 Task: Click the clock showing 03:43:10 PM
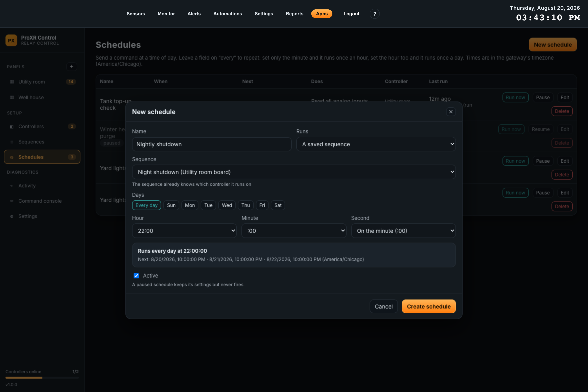click(x=548, y=18)
